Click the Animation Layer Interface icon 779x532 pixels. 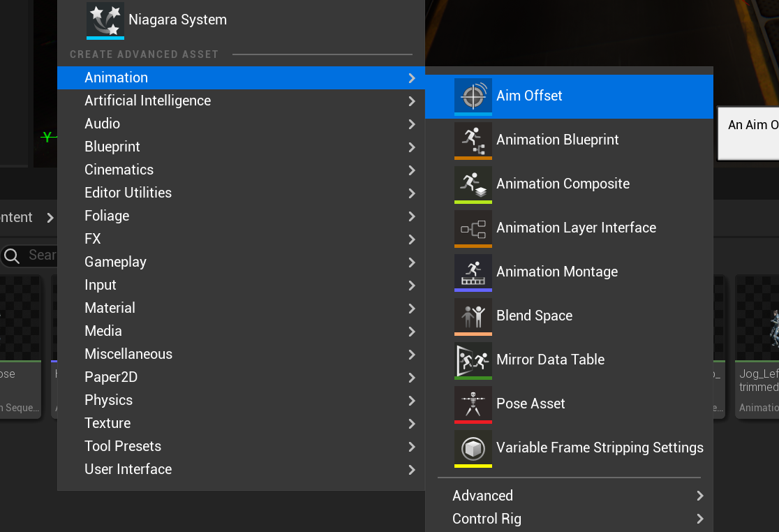[473, 228]
